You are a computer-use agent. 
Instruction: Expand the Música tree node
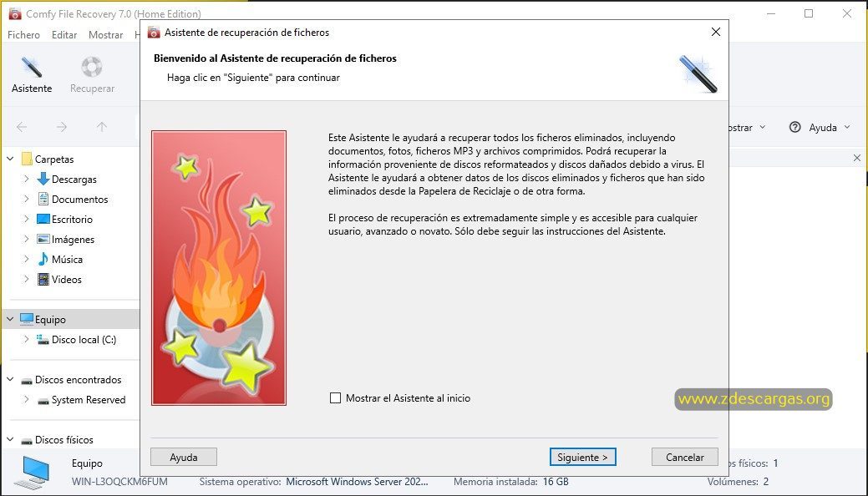point(26,259)
